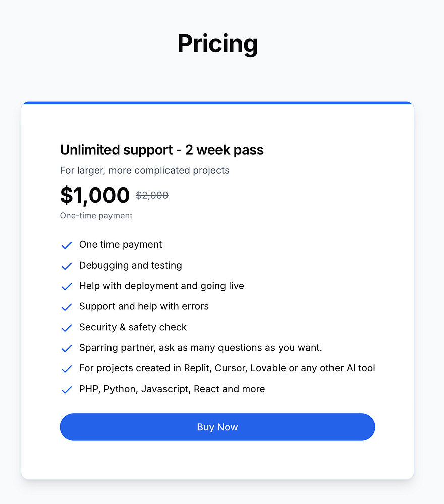Screen dimensions: 444x504
Task: Click checkmark next to Sparring partner
Action: pos(66,349)
